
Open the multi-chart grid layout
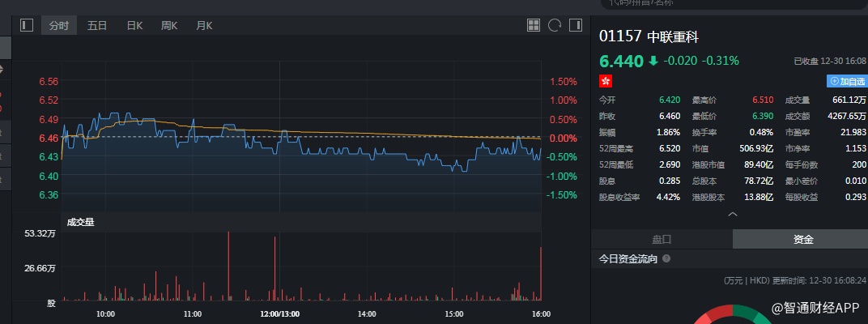pyautogui.click(x=534, y=25)
